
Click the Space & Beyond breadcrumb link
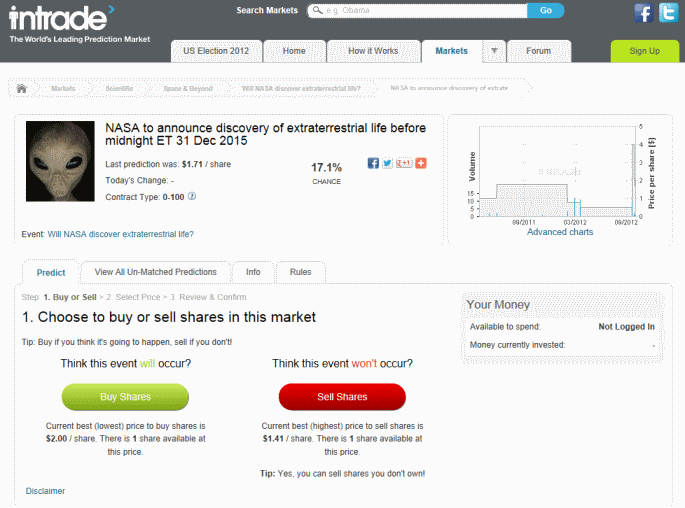tap(188, 89)
